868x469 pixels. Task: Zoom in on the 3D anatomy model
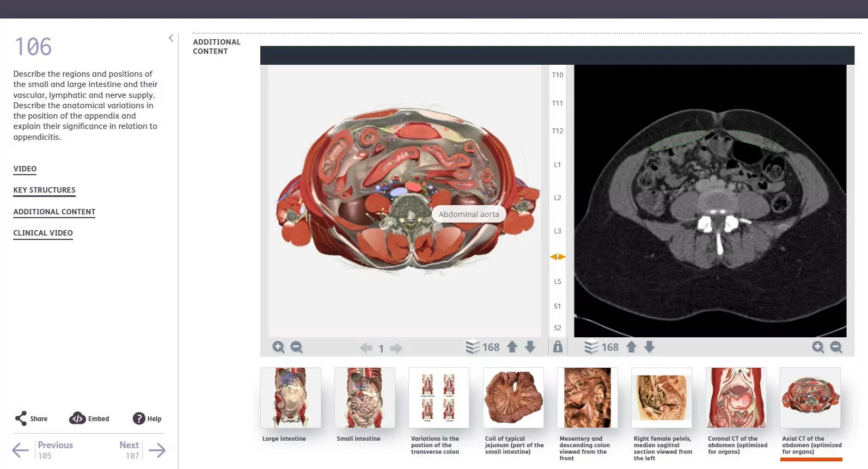[278, 347]
